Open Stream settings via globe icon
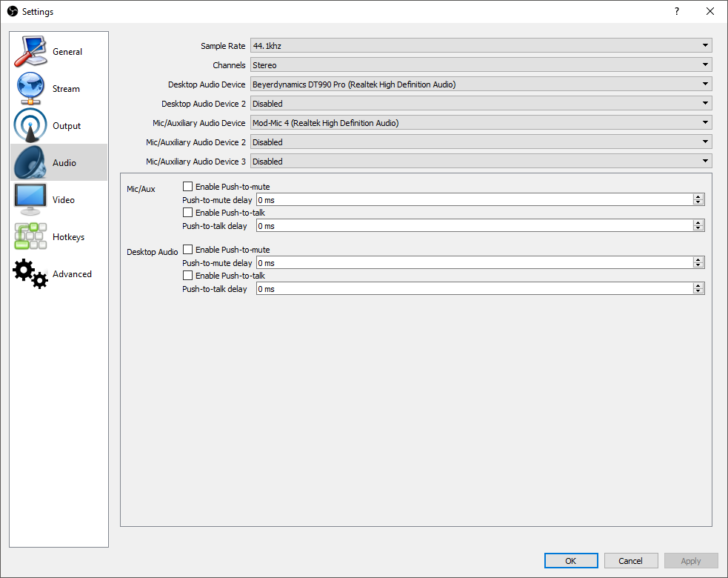The width and height of the screenshot is (728, 578). [x=30, y=88]
